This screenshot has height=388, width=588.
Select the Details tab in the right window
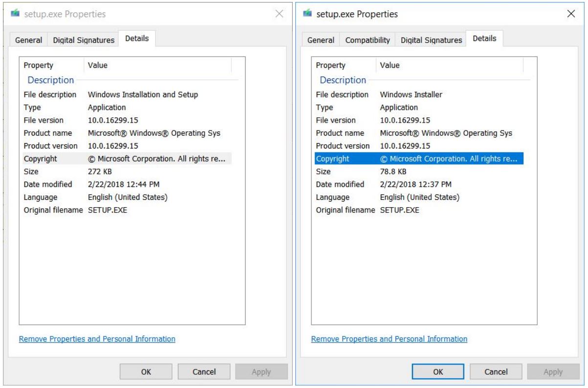pos(484,39)
